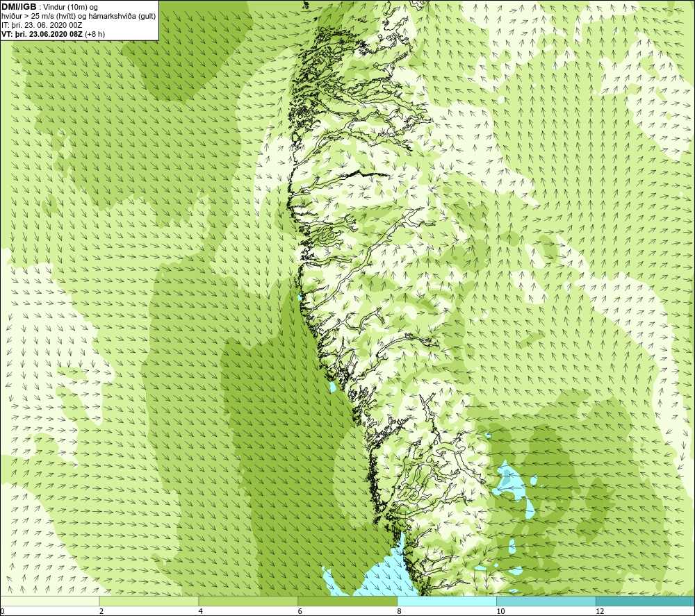The image size is (695, 616).
Task: Click the legend scale label '6'
Action: [x=300, y=611]
